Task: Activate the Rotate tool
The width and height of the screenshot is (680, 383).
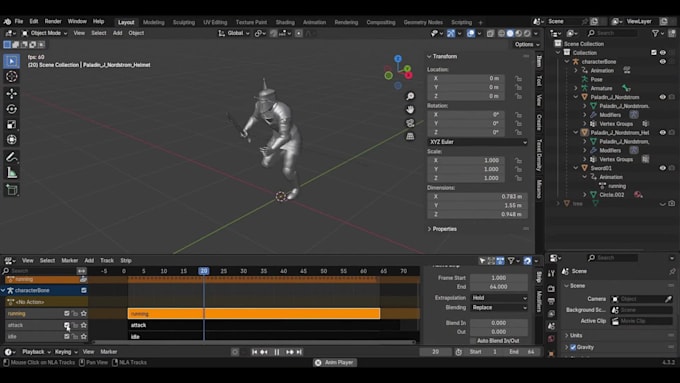Action: [12, 109]
